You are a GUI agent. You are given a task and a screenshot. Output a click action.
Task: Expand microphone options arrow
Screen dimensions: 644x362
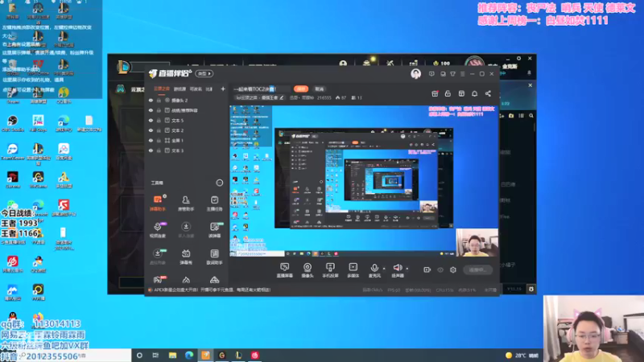click(384, 269)
